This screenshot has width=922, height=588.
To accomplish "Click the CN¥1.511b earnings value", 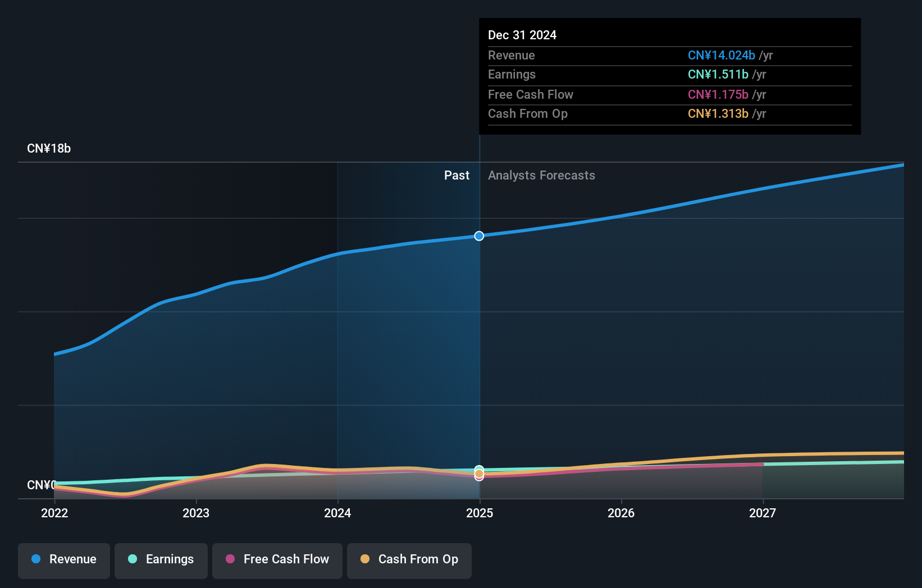I will [x=718, y=75].
